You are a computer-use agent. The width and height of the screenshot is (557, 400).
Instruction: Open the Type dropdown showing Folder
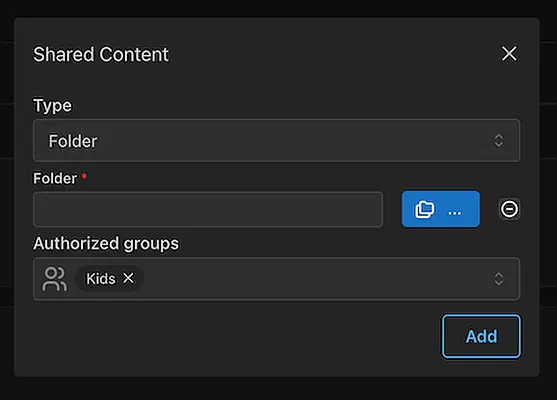[x=276, y=141]
